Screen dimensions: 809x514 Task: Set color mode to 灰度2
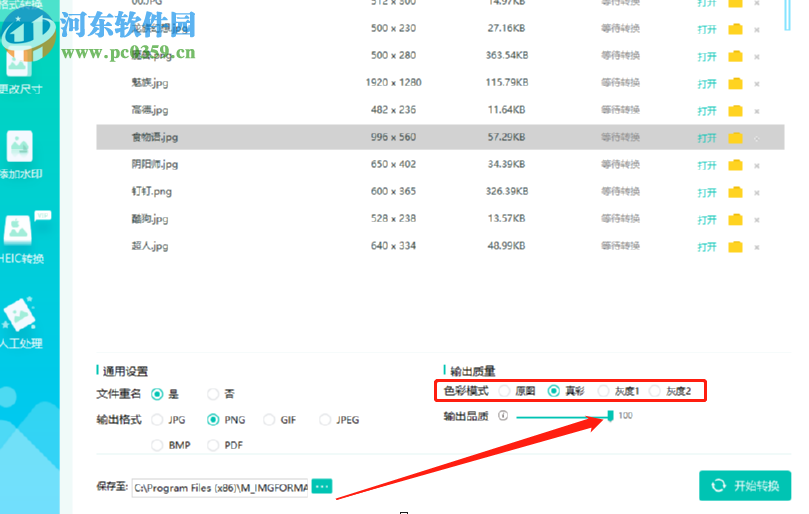tap(655, 391)
